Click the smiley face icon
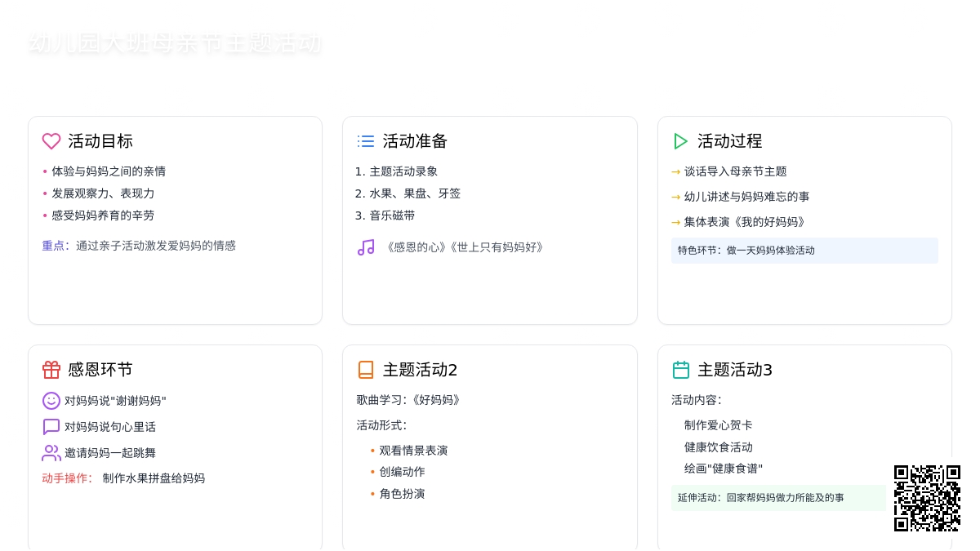Screen dimensions: 980x551 pos(51,401)
